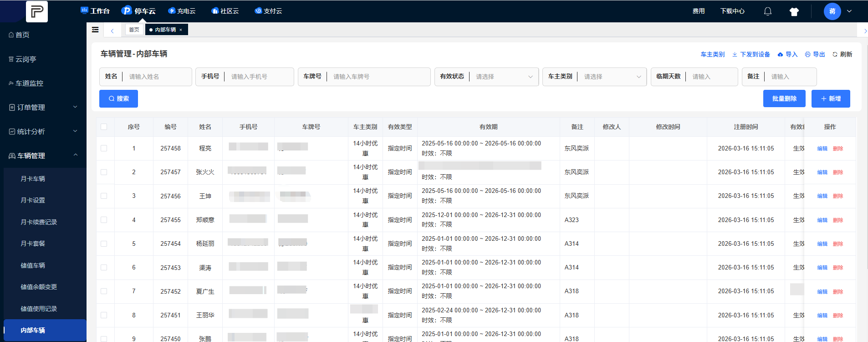Toggle the select-all checkbox in table header
Screen dimensions: 868x342
pyautogui.click(x=104, y=127)
